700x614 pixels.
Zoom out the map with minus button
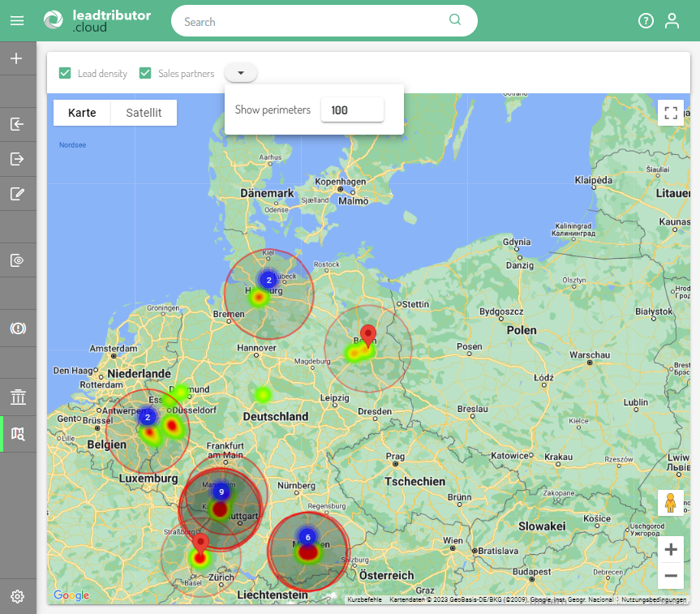(x=671, y=577)
